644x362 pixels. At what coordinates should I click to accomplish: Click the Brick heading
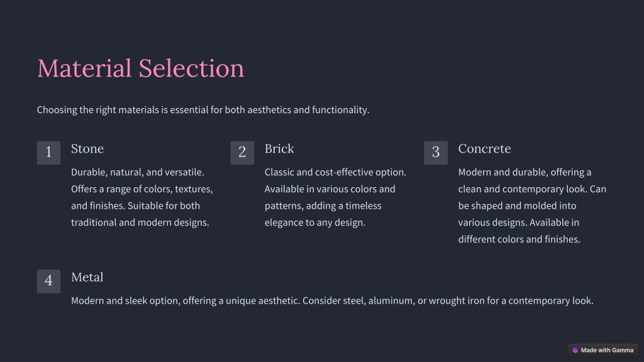(x=279, y=148)
